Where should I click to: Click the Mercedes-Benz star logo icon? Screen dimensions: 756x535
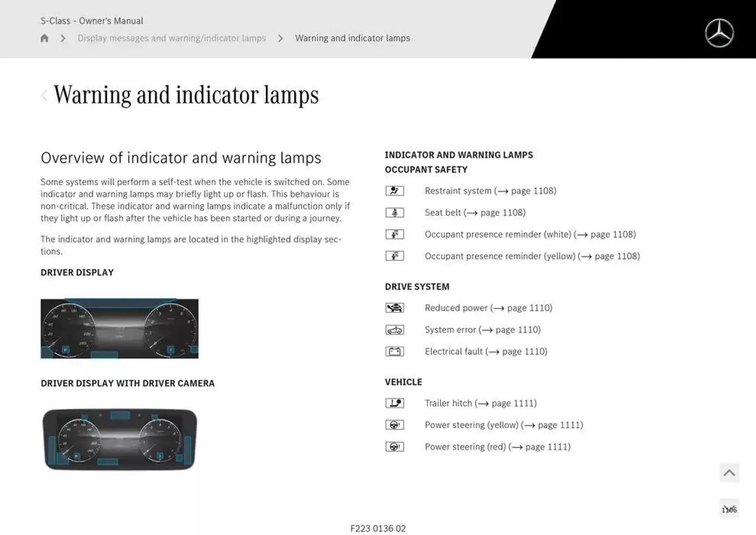click(x=721, y=32)
